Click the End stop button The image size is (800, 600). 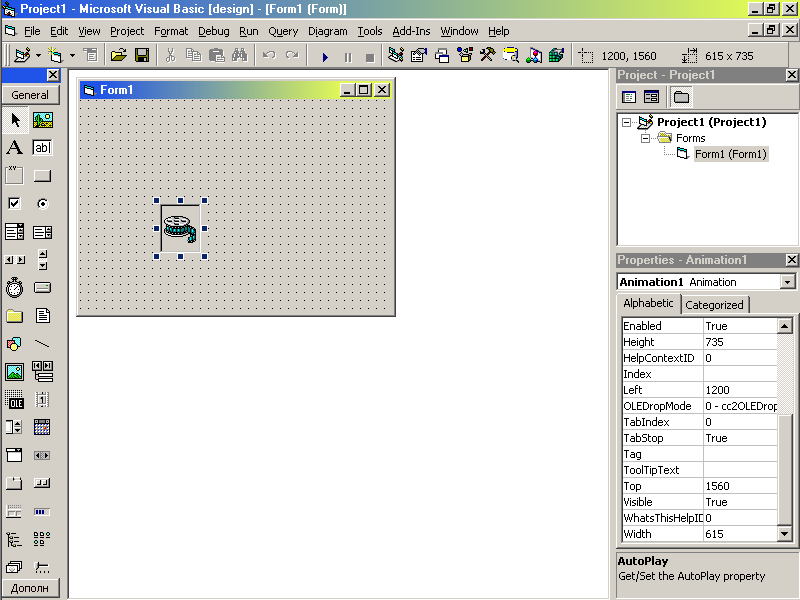coord(370,57)
